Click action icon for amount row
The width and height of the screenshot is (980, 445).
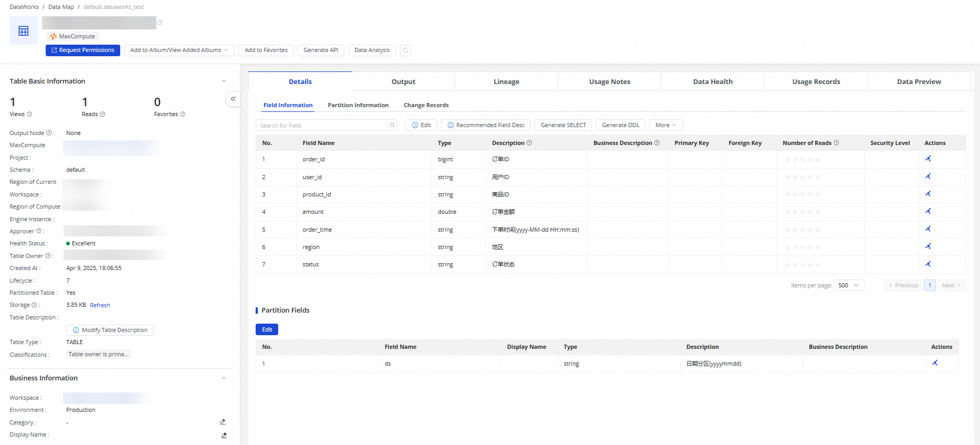click(928, 211)
